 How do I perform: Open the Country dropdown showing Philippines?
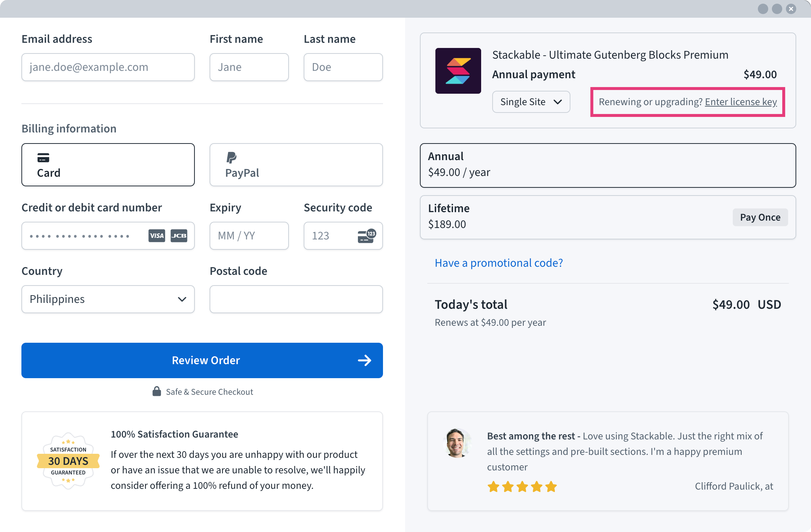pos(108,299)
